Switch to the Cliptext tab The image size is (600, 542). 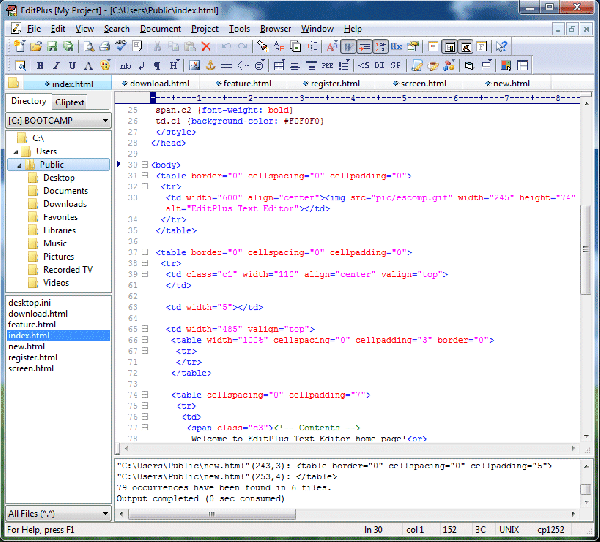pos(69,102)
